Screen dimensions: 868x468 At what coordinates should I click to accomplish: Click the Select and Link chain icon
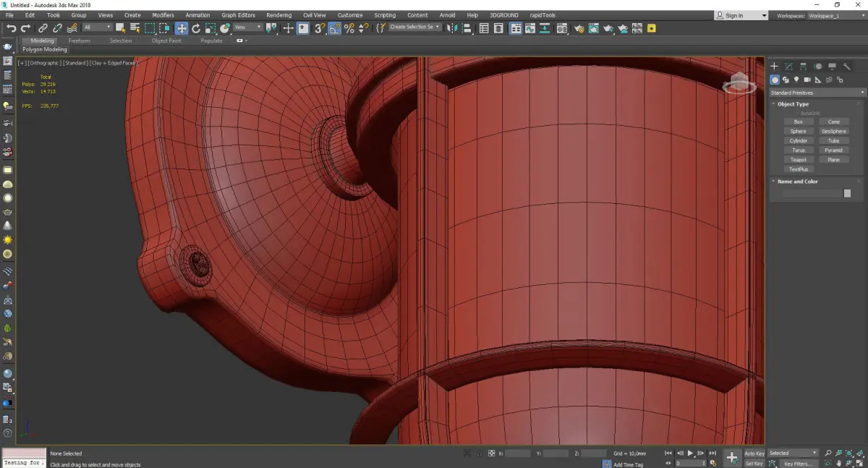click(x=43, y=28)
